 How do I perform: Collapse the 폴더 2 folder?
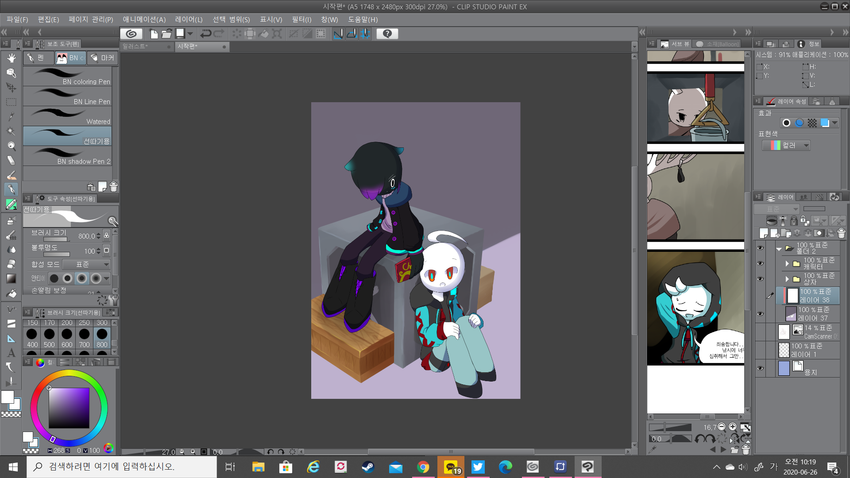(x=779, y=249)
